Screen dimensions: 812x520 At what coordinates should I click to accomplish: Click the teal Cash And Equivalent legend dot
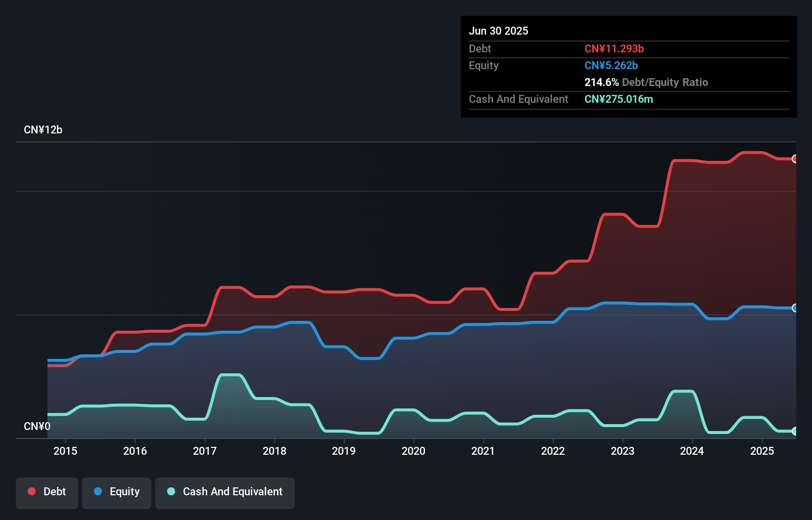coord(171,491)
